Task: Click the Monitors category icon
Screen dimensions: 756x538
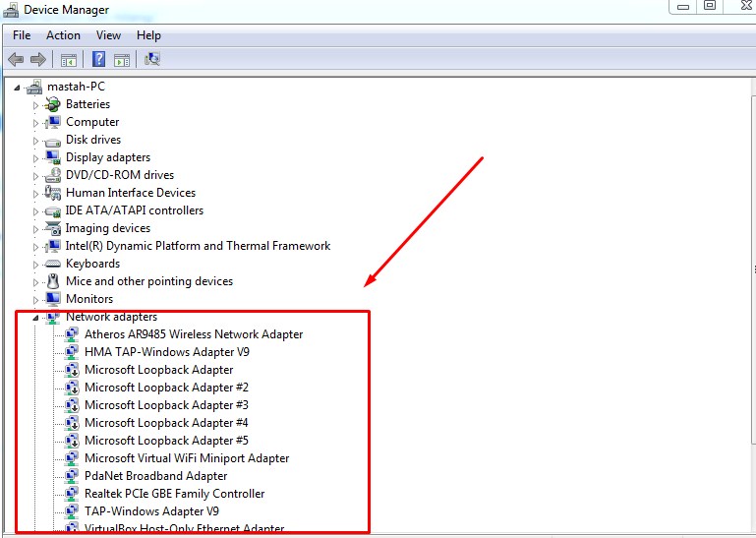Action: [52, 299]
